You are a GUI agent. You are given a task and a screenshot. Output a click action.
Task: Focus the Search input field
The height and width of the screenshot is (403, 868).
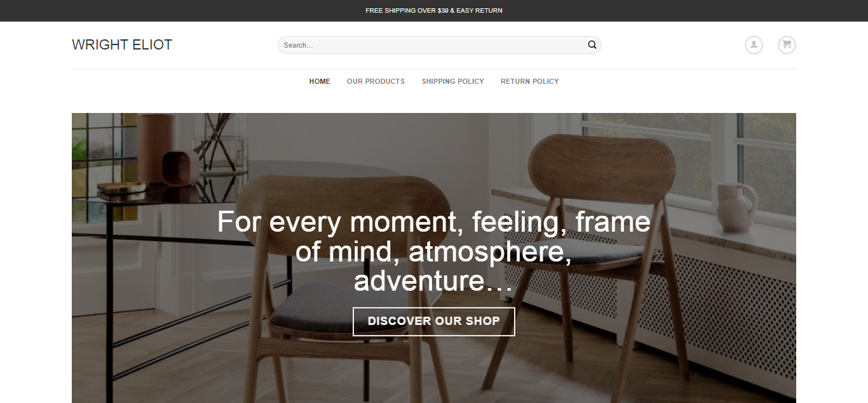[x=432, y=45]
